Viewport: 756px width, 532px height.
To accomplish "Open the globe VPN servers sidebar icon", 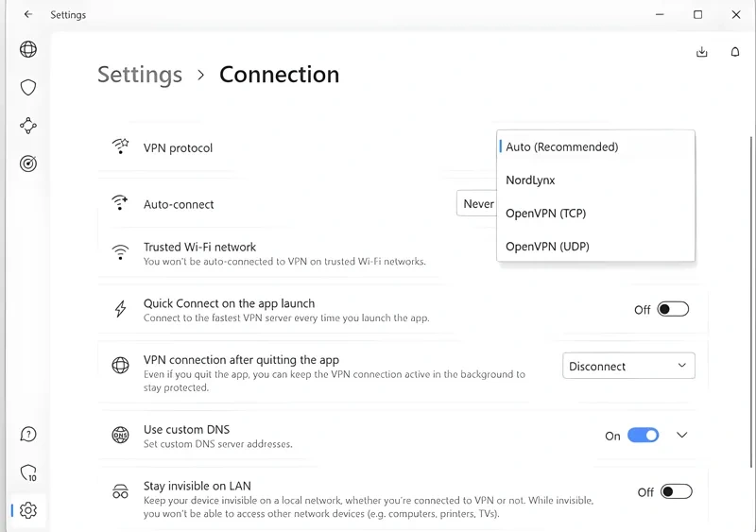I will coord(28,49).
